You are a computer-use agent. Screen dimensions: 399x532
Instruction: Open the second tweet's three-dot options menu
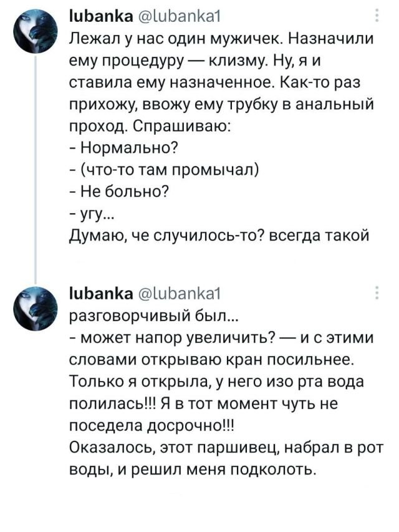375,293
